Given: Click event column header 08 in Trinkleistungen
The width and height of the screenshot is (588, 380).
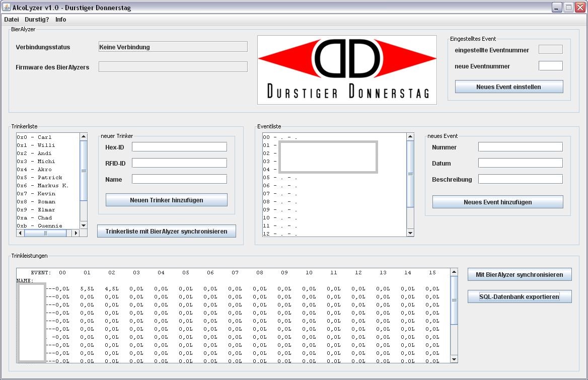Looking at the screenshot, I should 260,272.
